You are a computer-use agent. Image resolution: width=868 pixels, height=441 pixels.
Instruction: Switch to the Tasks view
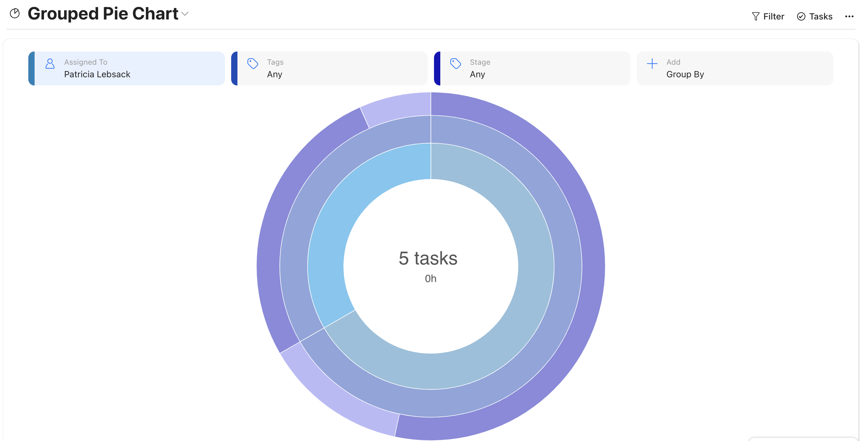coord(821,17)
